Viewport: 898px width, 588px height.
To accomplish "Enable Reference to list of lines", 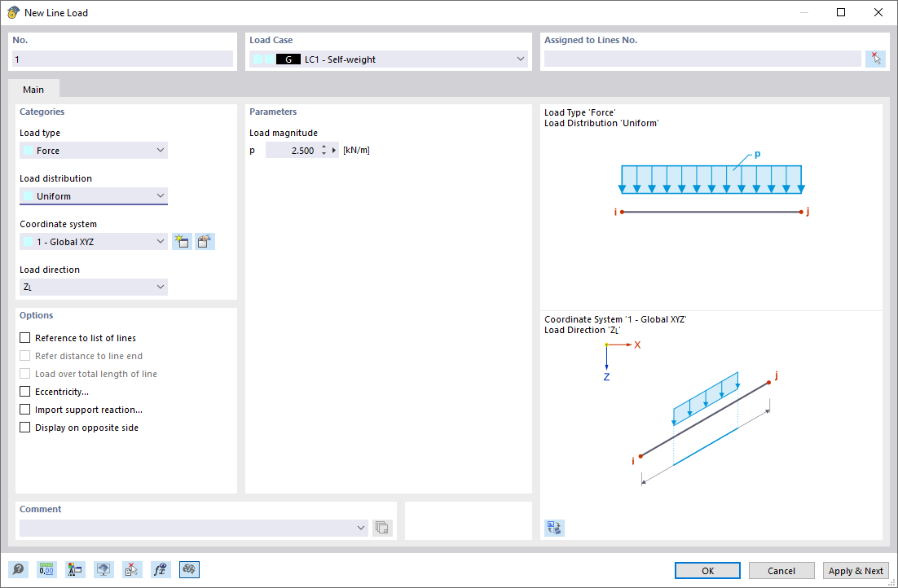I will (x=25, y=338).
